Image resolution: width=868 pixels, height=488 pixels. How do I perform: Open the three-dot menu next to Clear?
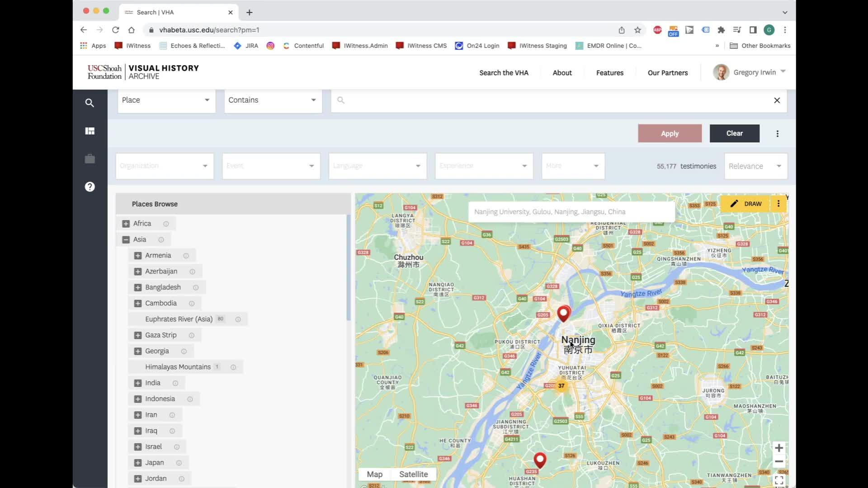pyautogui.click(x=777, y=134)
